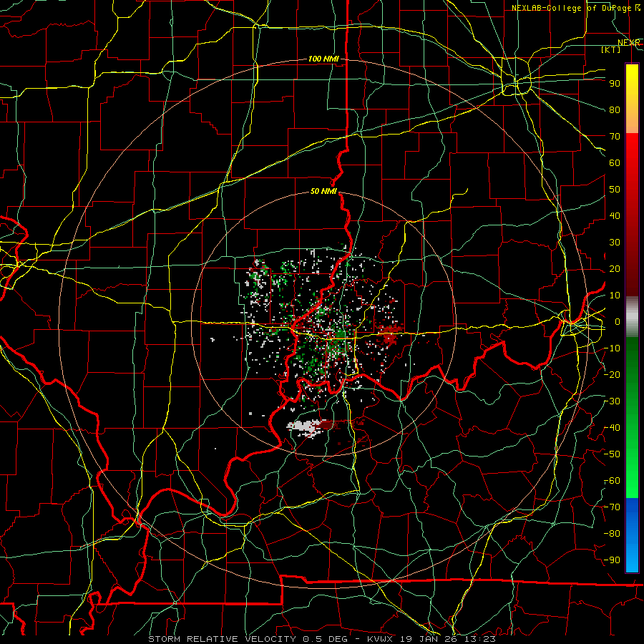This screenshot has width=644, height=644.
Task: Click the Storm Relative Velocity caption at the bottom
Action: (x=321, y=639)
